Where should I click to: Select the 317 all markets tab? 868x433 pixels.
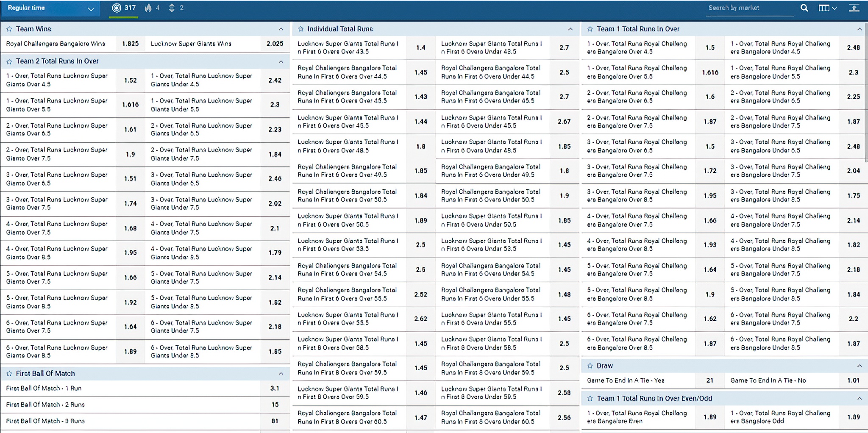[124, 8]
